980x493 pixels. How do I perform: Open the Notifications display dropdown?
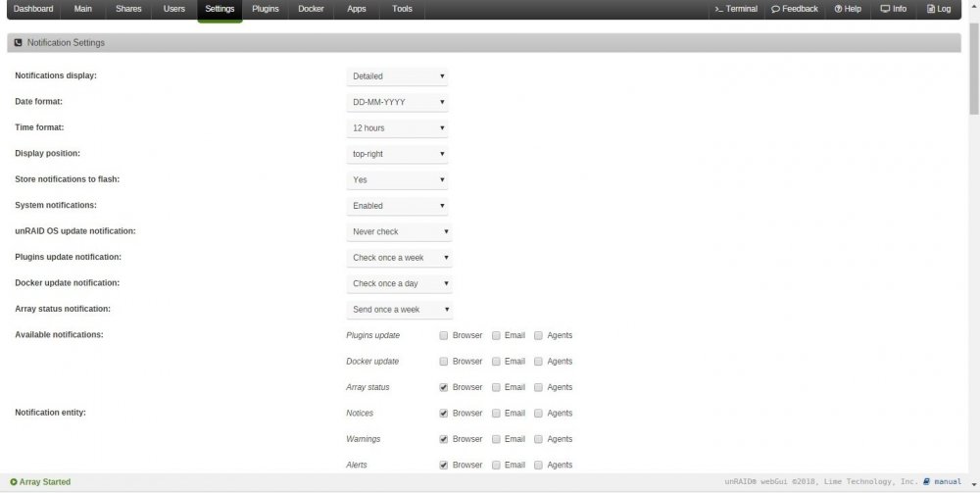pyautogui.click(x=398, y=76)
